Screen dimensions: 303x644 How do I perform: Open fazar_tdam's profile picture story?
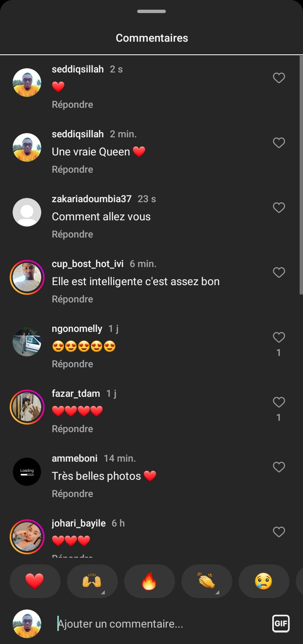[27, 407]
